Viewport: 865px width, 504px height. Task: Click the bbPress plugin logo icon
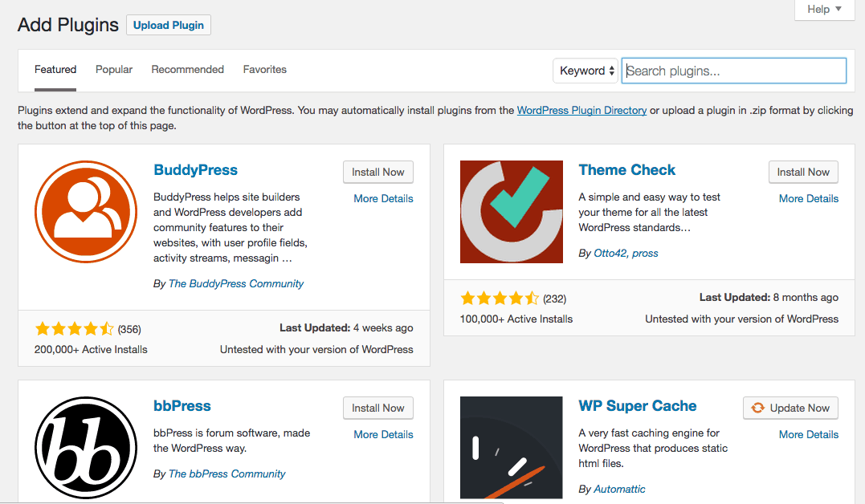[85, 447]
